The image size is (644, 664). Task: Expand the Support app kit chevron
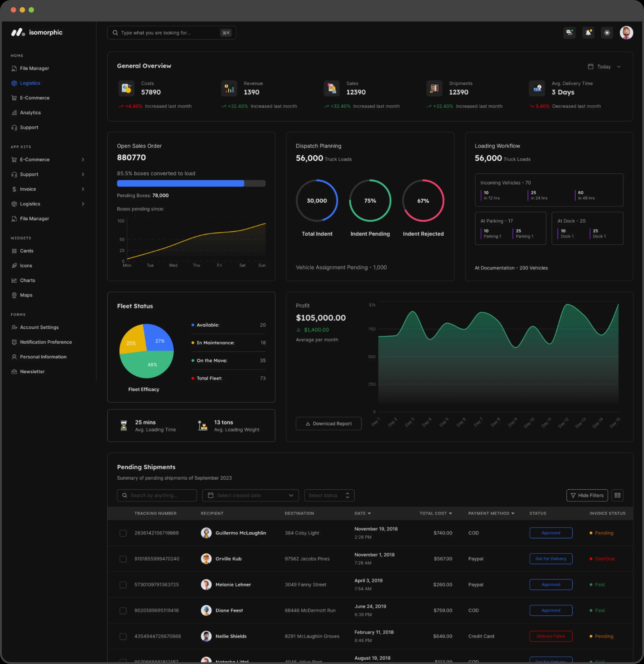(83, 174)
